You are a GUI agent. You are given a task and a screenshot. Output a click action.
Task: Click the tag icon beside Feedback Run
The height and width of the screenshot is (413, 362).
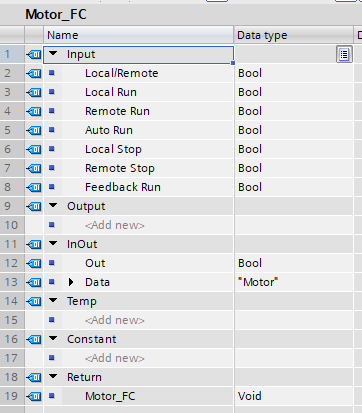pyautogui.click(x=34, y=187)
